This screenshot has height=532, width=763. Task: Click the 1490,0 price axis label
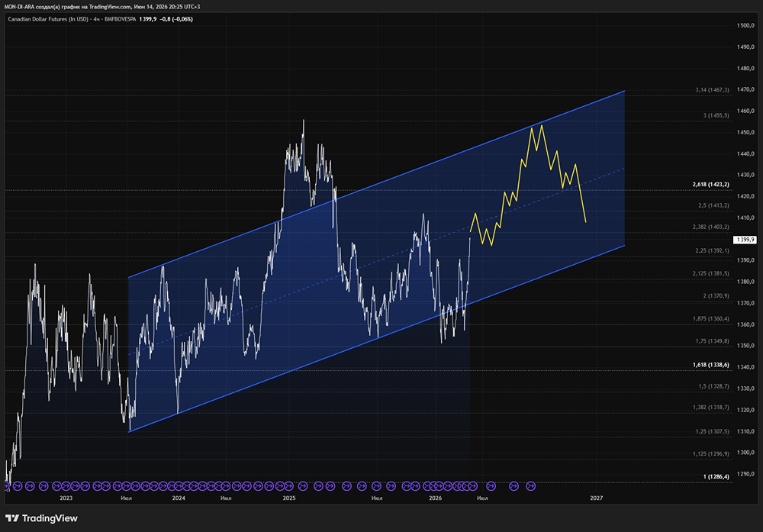745,47
